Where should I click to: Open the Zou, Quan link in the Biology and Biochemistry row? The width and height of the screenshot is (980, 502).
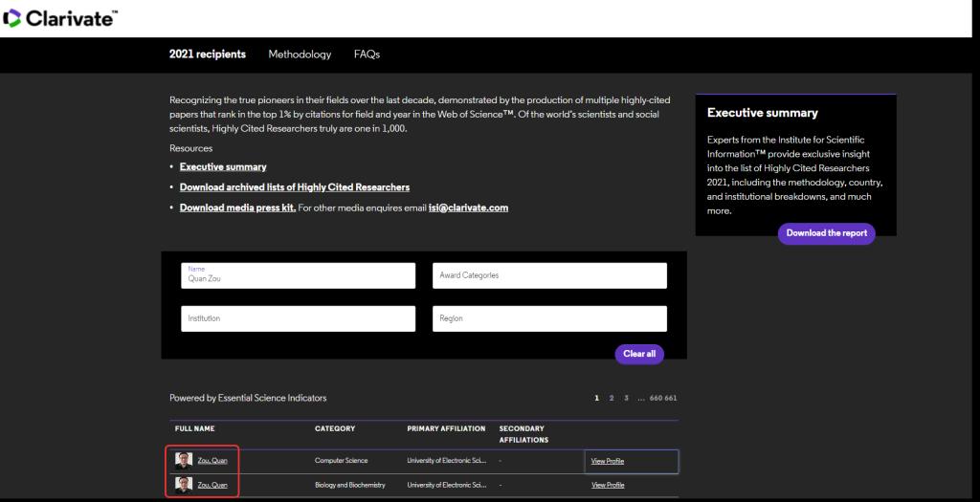(x=212, y=485)
